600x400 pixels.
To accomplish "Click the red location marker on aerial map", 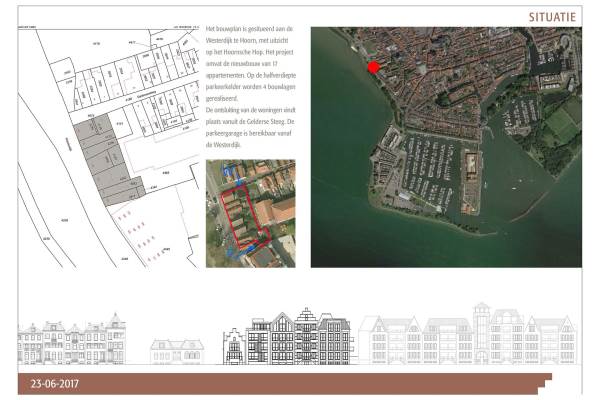I will click(x=373, y=68).
